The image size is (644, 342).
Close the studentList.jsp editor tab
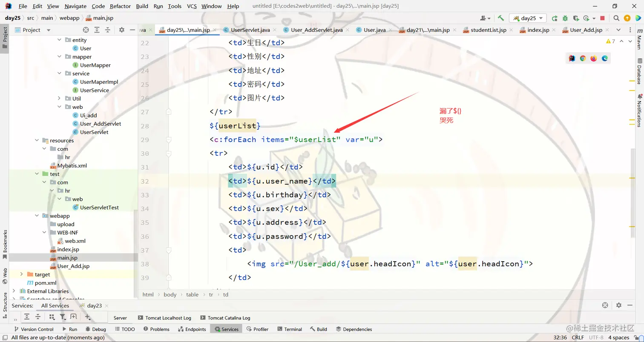pos(511,30)
